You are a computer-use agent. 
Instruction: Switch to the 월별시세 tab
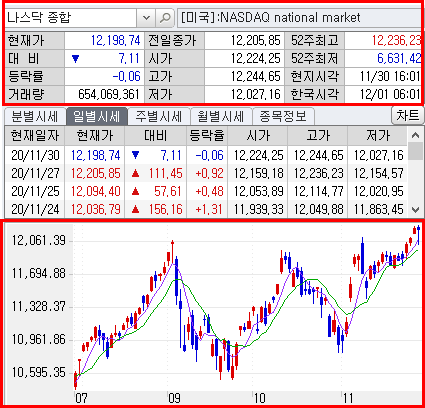[x=221, y=117]
